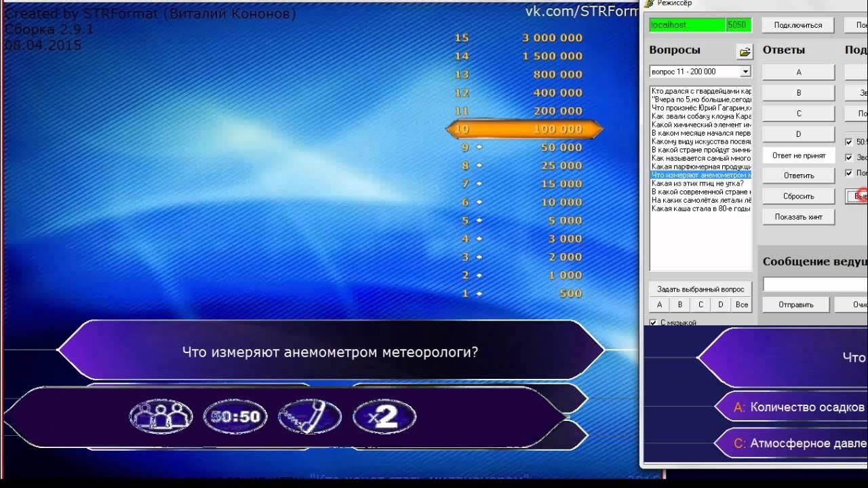The height and width of the screenshot is (488, 868).
Task: Uncheck the "С музыкой" checkbox
Action: 654,323
